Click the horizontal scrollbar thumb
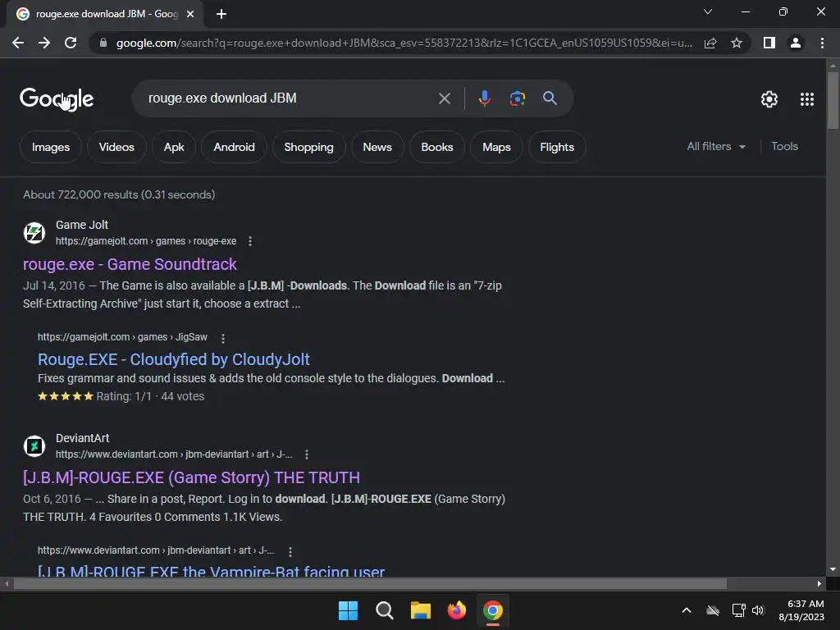Viewport: 840px width, 630px height. click(370, 583)
